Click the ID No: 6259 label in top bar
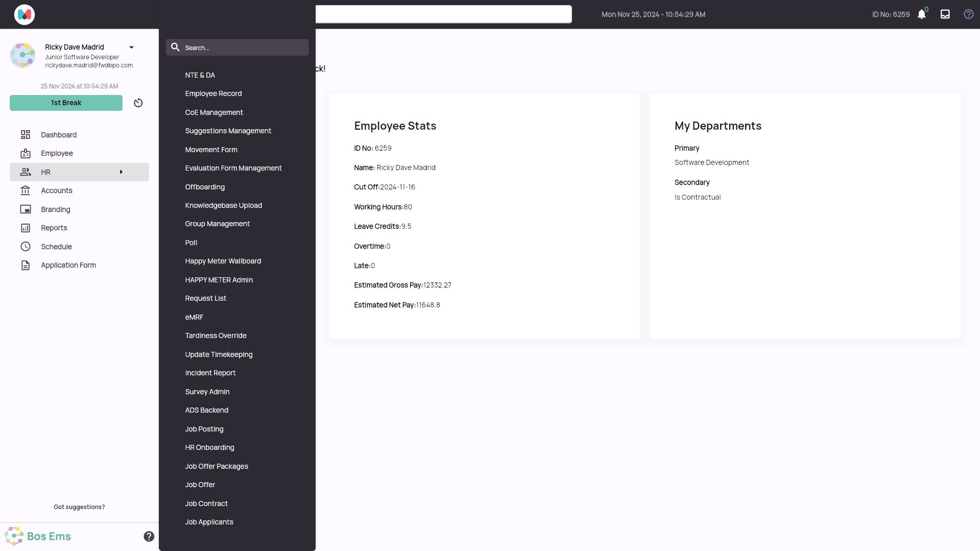This screenshot has height=551, width=980. [891, 14]
